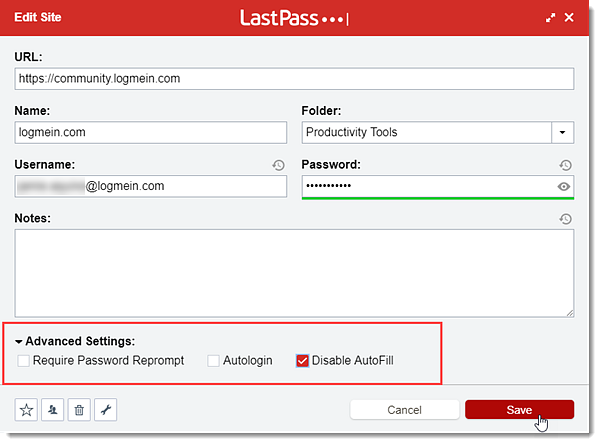Show password history clock icon
Viewport: 595px width, 439px height.
click(565, 165)
